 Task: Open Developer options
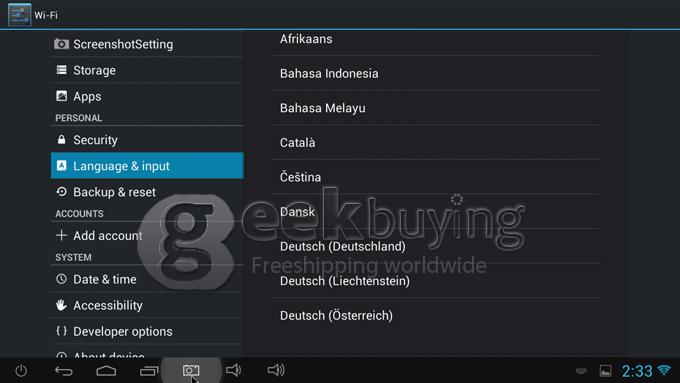[x=147, y=331]
